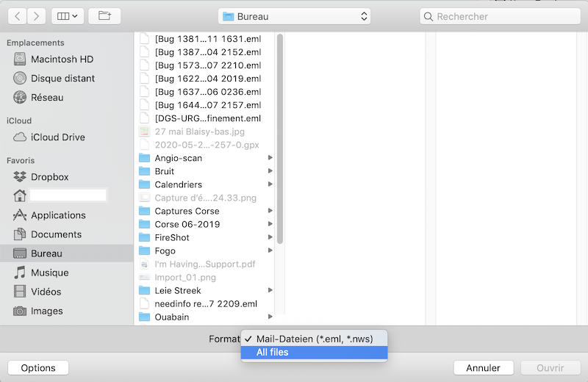Click the Options button
This screenshot has width=588, height=382.
pos(38,368)
